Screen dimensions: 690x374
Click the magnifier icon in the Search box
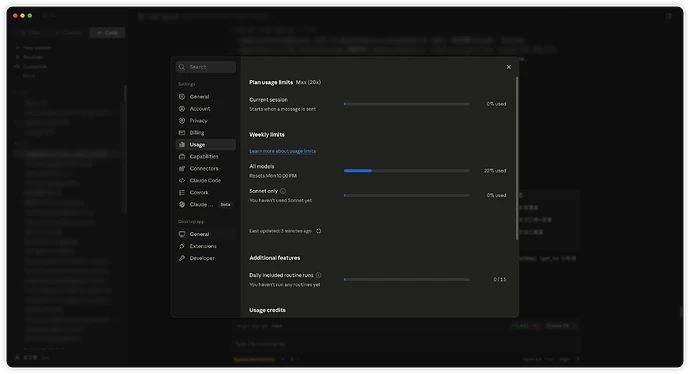point(182,67)
